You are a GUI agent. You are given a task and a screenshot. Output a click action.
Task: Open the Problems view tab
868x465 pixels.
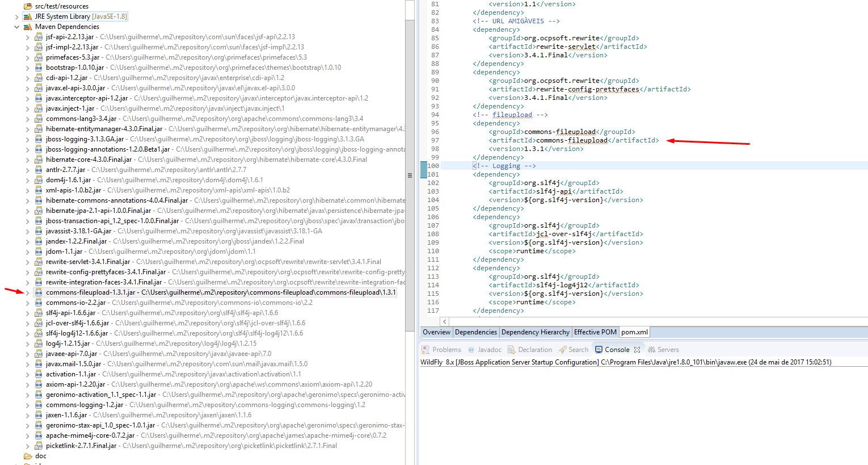tap(441, 350)
